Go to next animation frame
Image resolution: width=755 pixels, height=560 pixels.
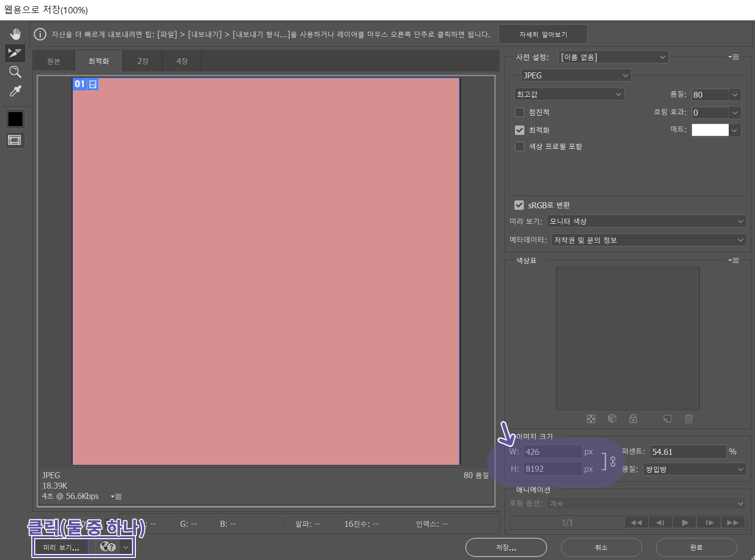click(x=709, y=522)
